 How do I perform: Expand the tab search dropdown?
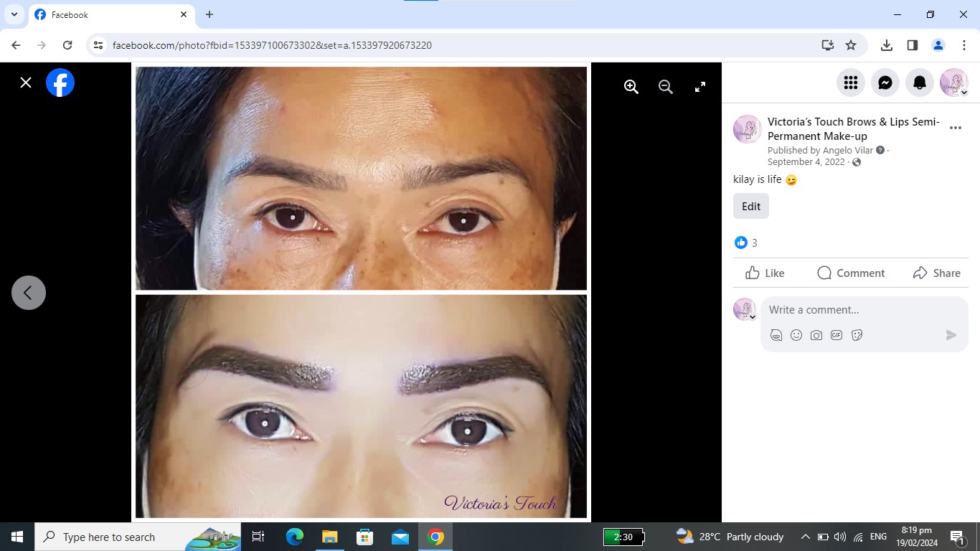(14, 14)
